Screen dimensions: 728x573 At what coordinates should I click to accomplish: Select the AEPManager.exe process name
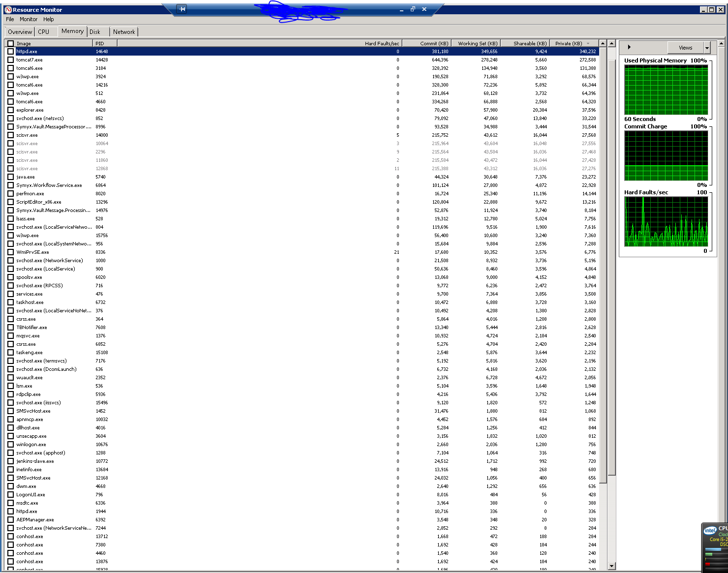(35, 519)
